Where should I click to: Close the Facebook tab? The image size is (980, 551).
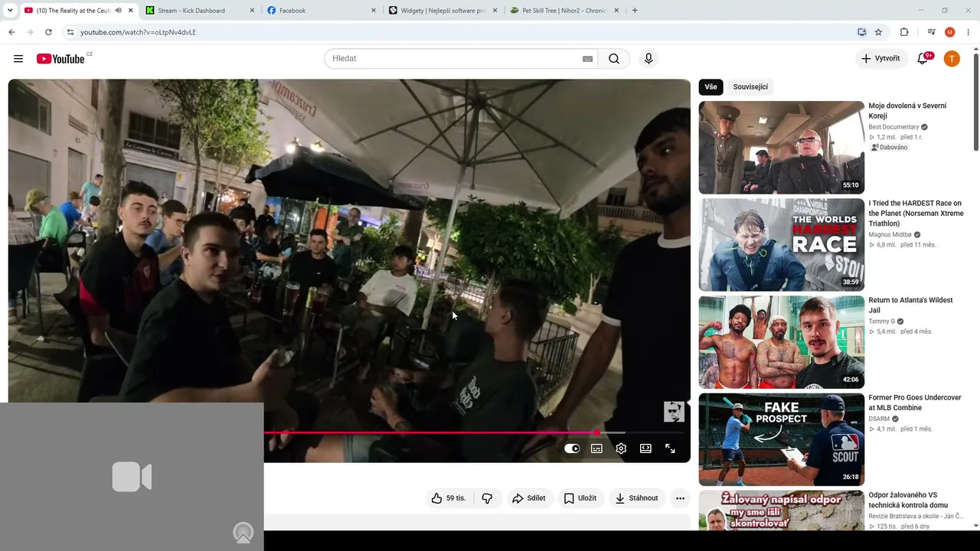tap(374, 11)
